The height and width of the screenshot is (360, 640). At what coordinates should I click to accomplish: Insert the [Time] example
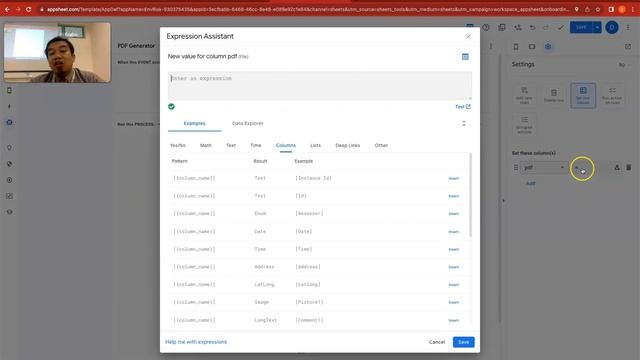(453, 249)
